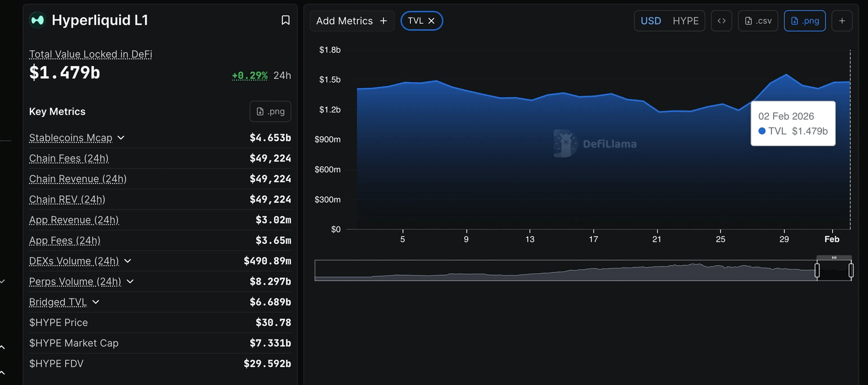
Task: Switch chart denomination to USD
Action: click(650, 21)
